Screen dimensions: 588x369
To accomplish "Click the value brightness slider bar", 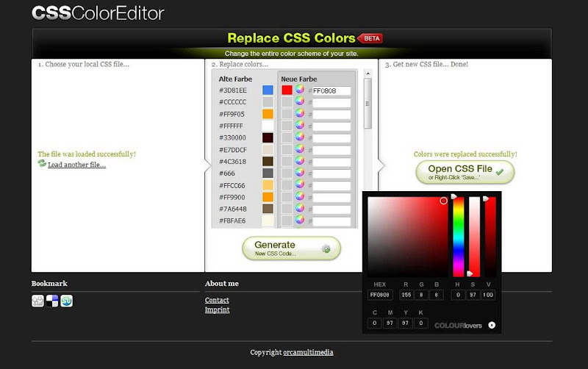I will pyautogui.click(x=490, y=237).
